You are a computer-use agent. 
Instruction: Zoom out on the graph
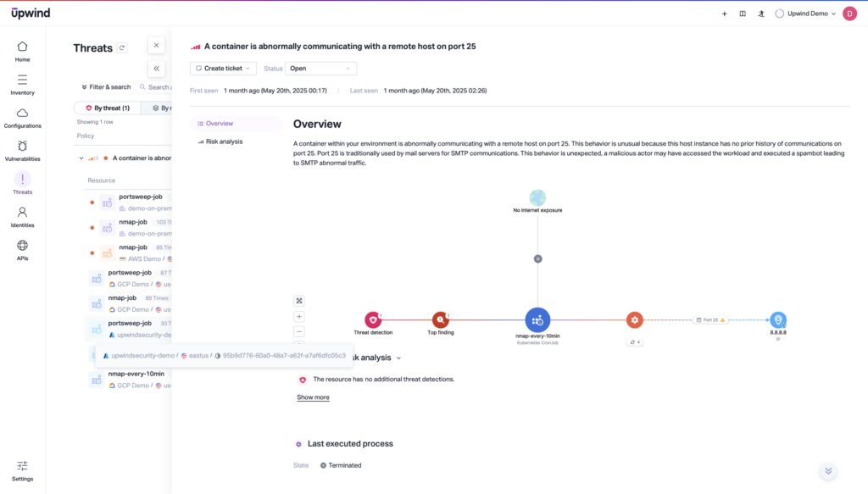(299, 331)
